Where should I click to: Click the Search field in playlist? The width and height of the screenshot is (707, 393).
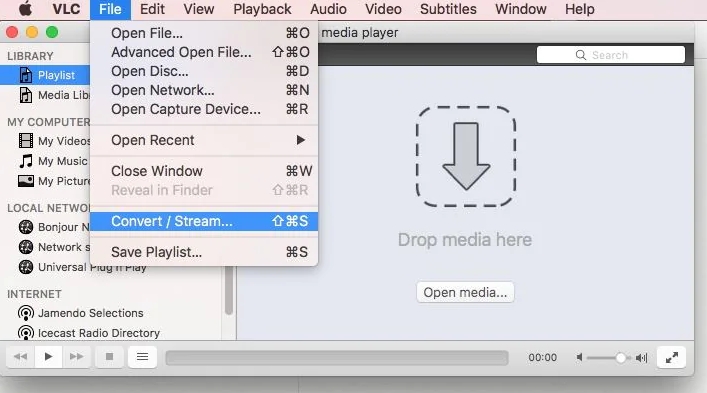(x=611, y=55)
